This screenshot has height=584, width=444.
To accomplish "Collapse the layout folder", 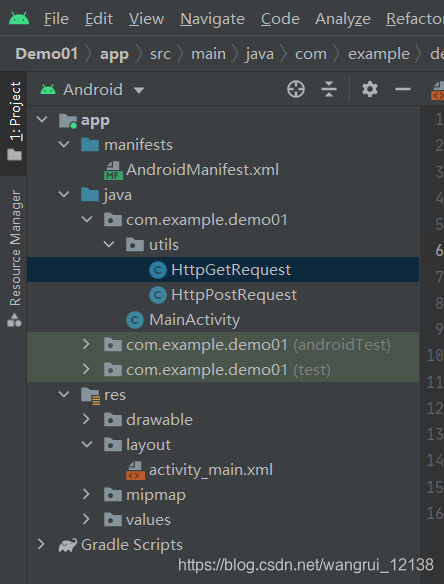I will click(x=87, y=444).
